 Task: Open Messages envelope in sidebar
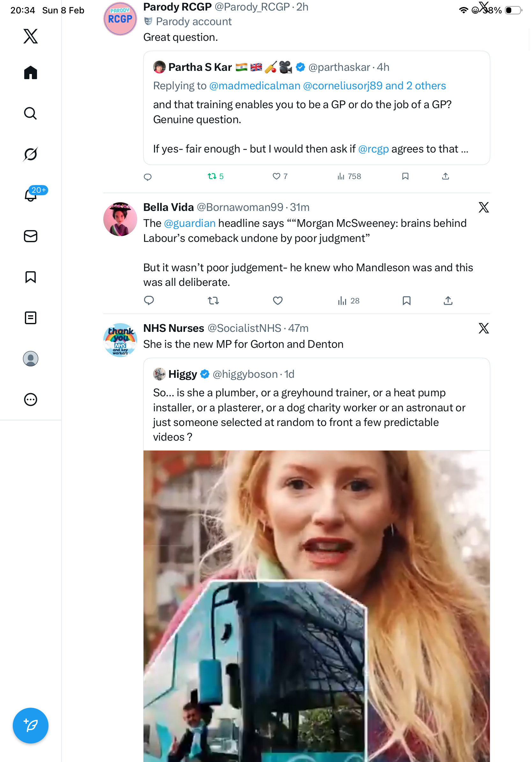[x=31, y=236]
